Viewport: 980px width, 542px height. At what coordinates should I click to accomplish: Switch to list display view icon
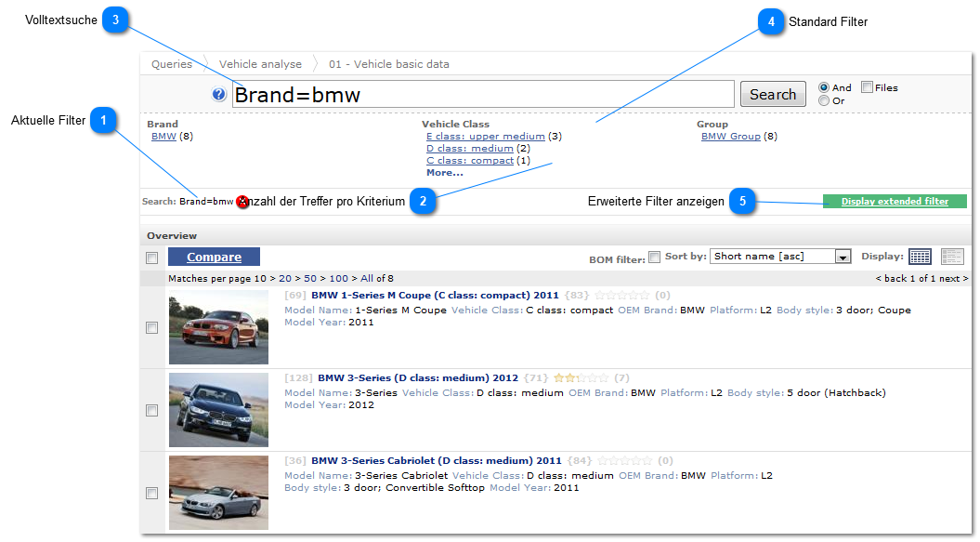coord(952,257)
